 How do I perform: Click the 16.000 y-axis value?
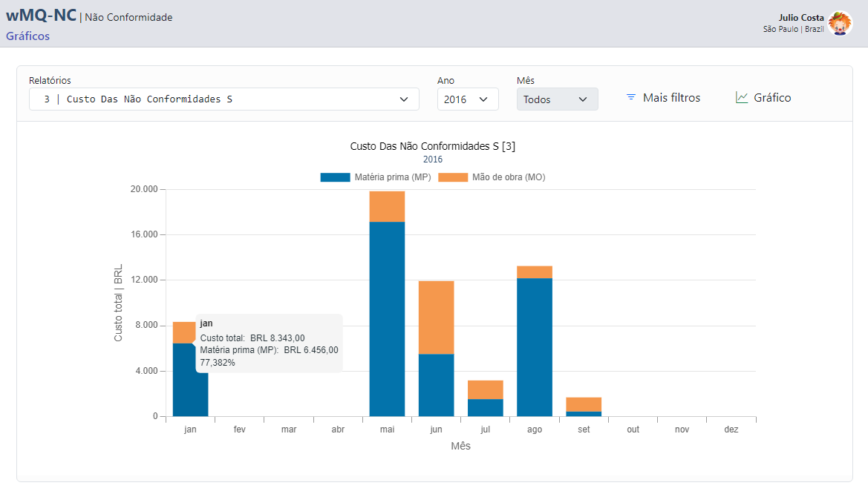[x=144, y=234]
